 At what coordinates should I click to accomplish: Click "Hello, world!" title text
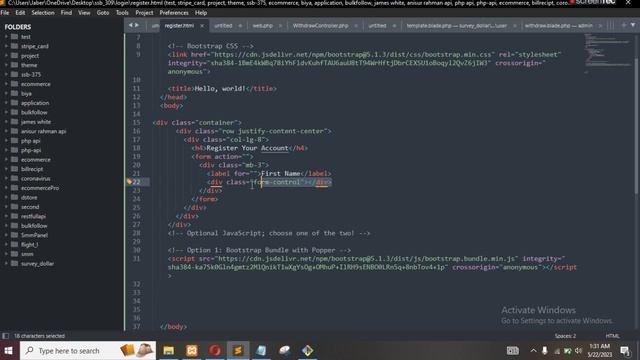(x=220, y=89)
